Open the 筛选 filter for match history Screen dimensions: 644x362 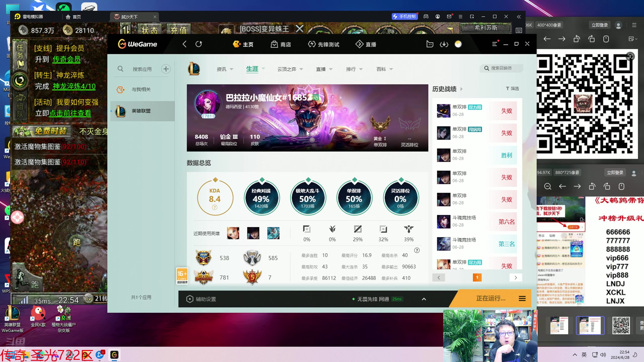(x=512, y=88)
